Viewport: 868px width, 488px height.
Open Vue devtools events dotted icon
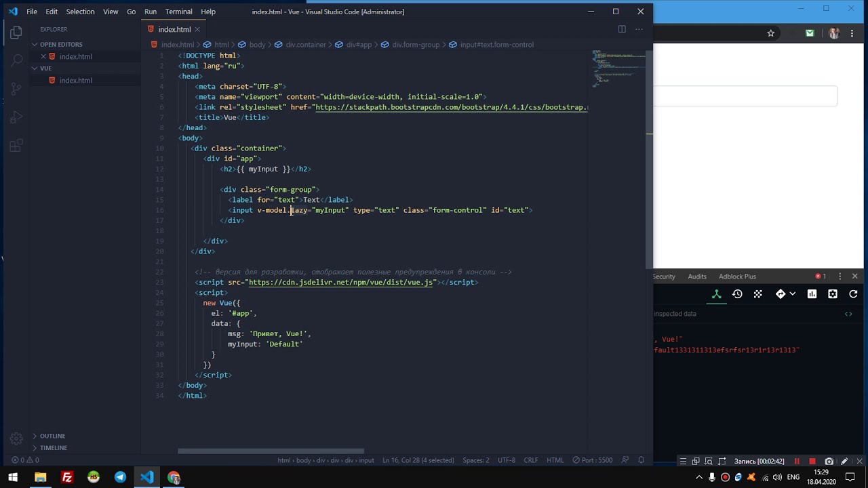tap(757, 293)
